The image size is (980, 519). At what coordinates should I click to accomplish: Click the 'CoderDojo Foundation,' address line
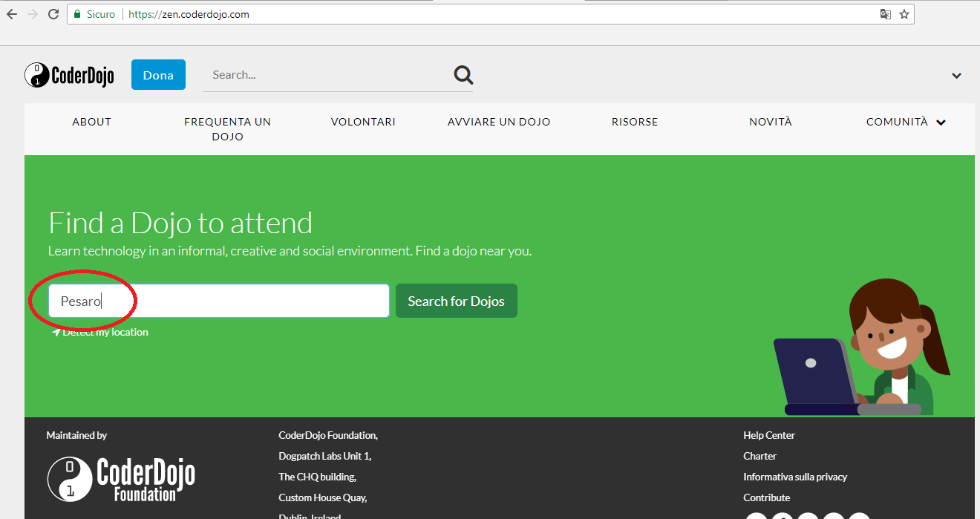328,435
